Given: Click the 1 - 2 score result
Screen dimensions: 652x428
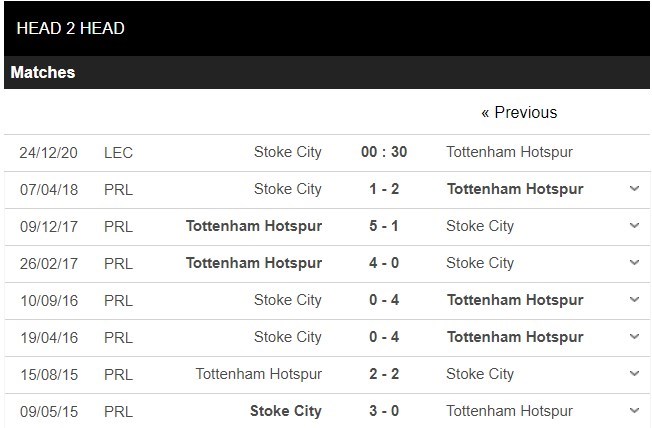Looking at the screenshot, I should (383, 189).
